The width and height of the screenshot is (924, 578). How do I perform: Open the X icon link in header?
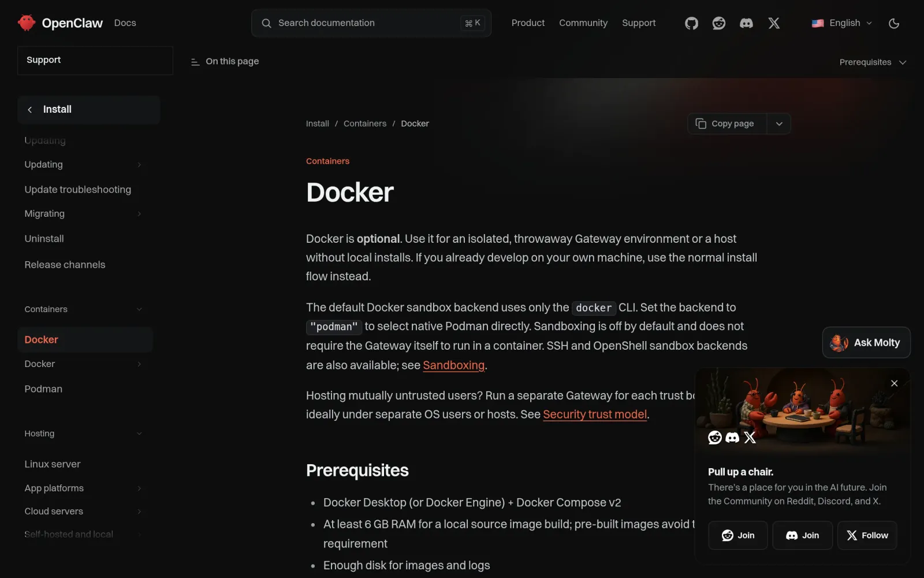[x=774, y=23]
